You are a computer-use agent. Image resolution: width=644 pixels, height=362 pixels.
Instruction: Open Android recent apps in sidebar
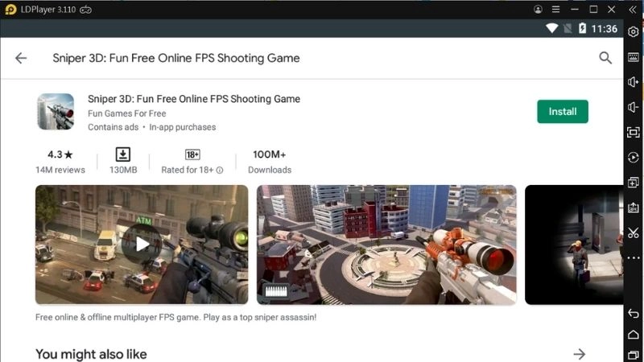(x=634, y=355)
